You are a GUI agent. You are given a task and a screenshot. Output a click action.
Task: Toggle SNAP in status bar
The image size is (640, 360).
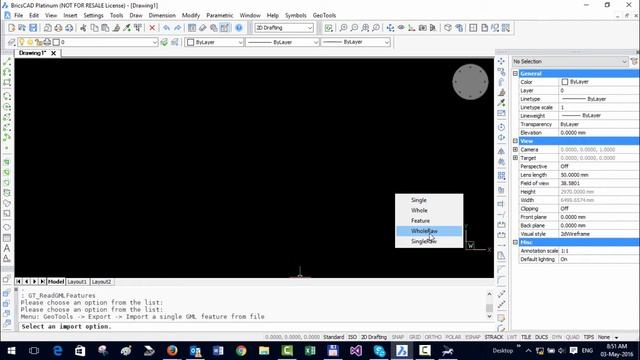398,337
